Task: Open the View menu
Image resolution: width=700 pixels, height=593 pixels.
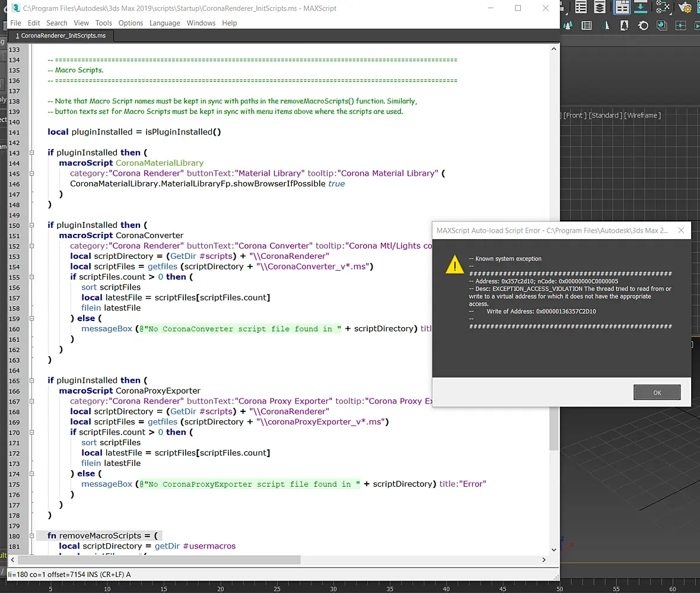Action: (81, 23)
